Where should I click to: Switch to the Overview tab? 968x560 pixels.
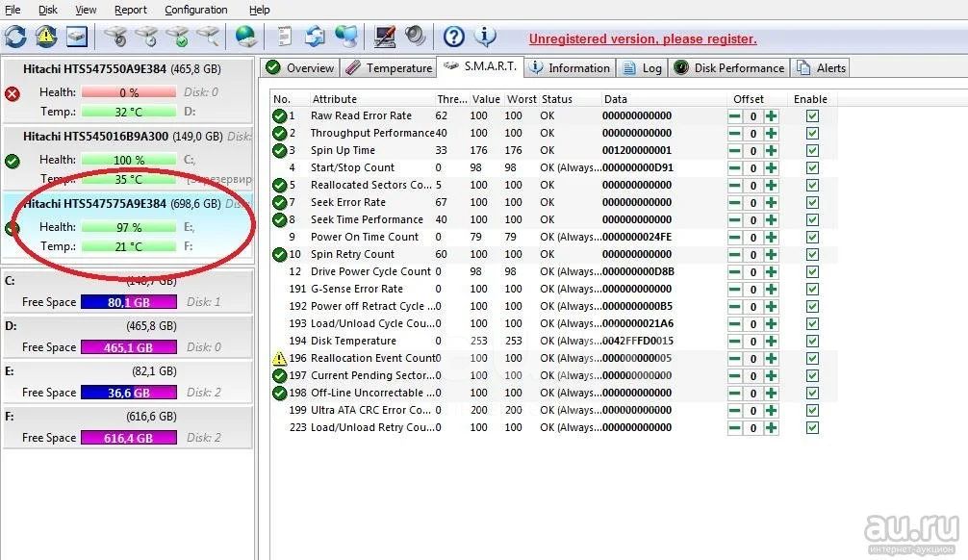[300, 68]
